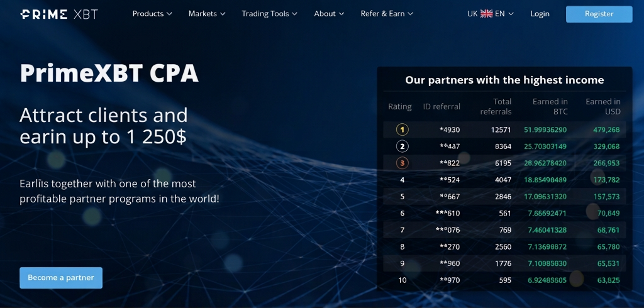Open the Refer & Earn menu
Screen dimensions: 644x308
[x=387, y=14]
